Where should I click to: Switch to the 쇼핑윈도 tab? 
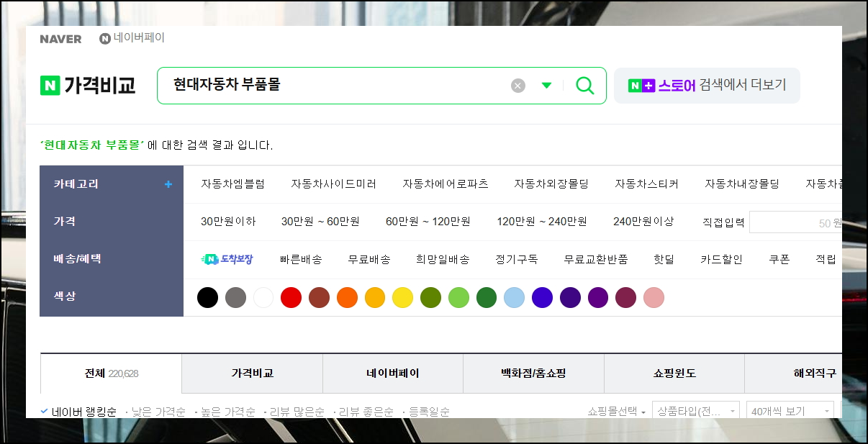[x=674, y=373]
